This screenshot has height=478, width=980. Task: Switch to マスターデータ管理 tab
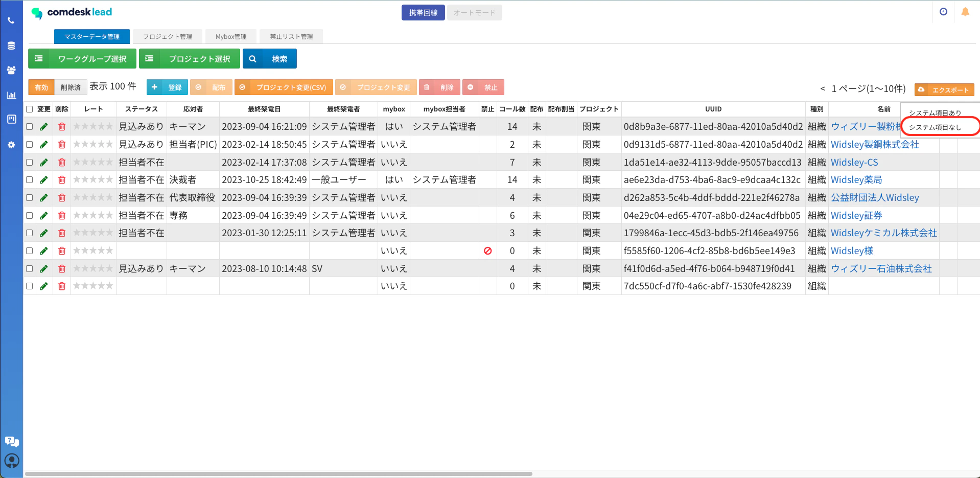92,37
